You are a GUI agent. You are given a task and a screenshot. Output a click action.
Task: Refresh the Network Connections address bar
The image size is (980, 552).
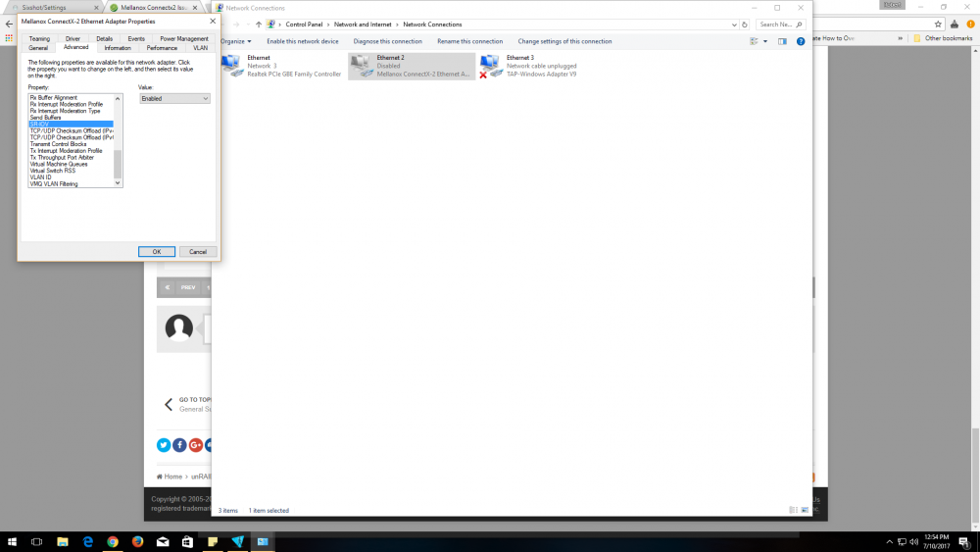(745, 25)
